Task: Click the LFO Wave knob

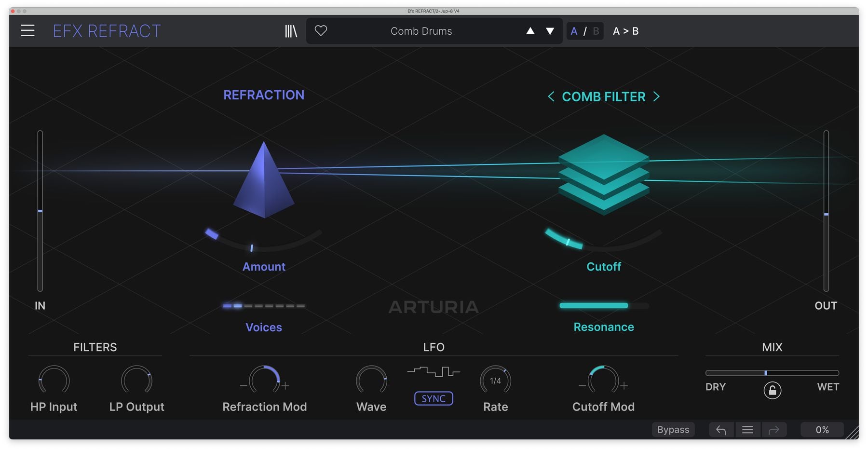Action: point(371,381)
